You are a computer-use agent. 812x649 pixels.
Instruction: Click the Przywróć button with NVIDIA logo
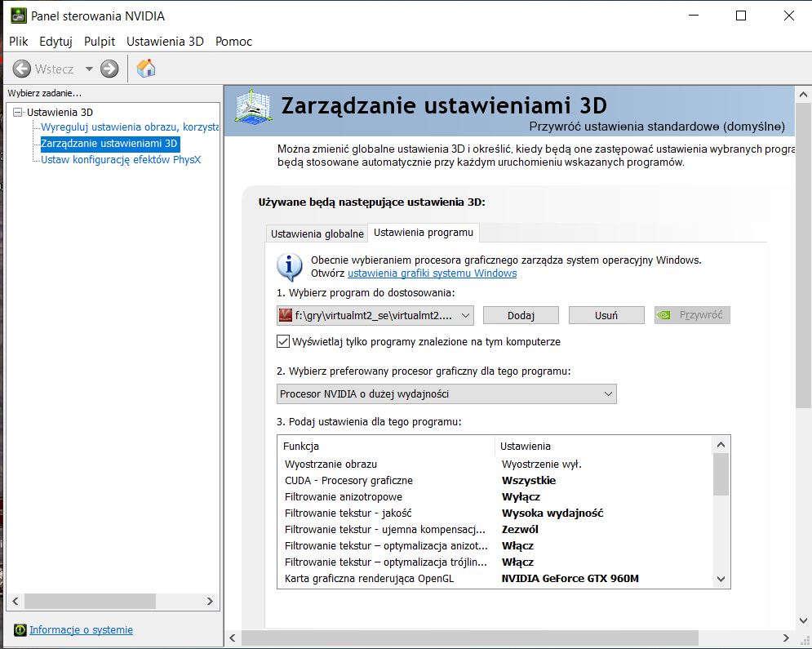pyautogui.click(x=692, y=315)
